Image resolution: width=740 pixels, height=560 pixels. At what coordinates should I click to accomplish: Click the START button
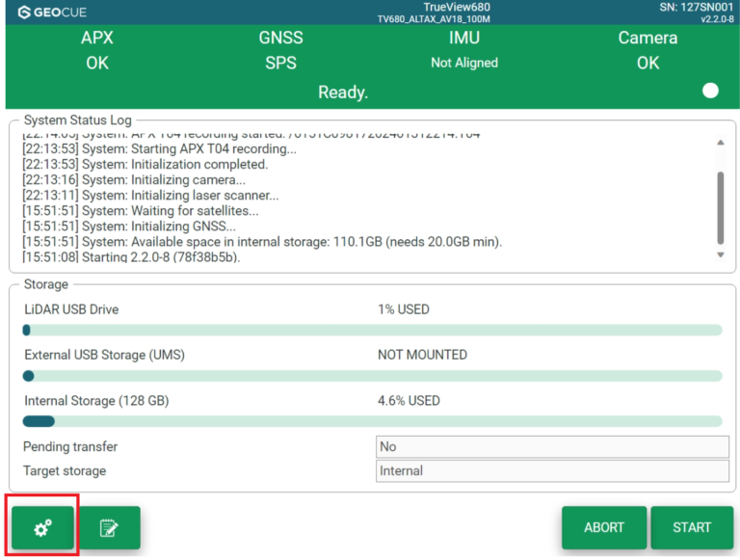pyautogui.click(x=692, y=527)
